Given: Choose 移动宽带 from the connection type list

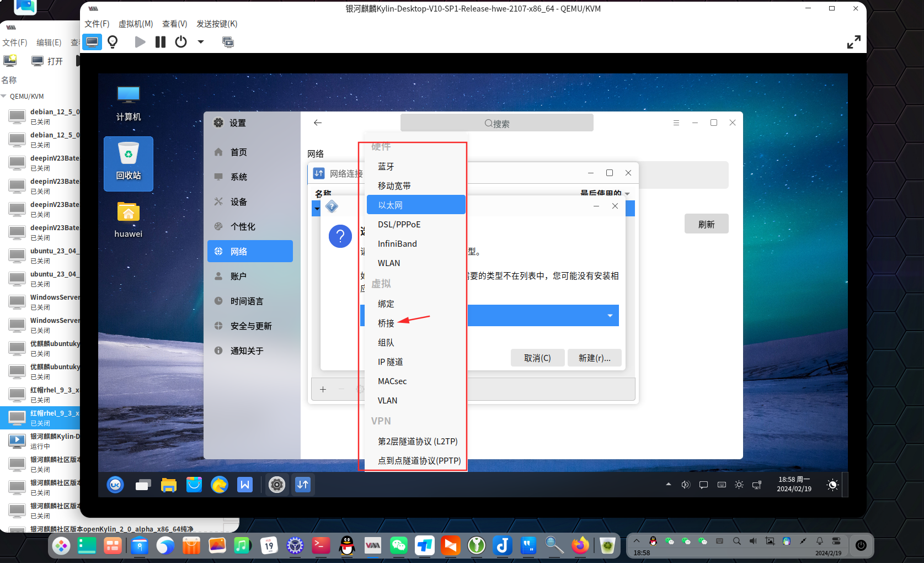Looking at the screenshot, I should pyautogui.click(x=416, y=185).
